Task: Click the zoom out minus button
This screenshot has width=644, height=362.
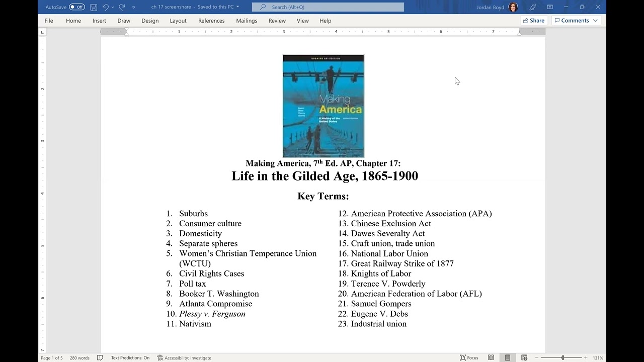Action: click(x=537, y=358)
